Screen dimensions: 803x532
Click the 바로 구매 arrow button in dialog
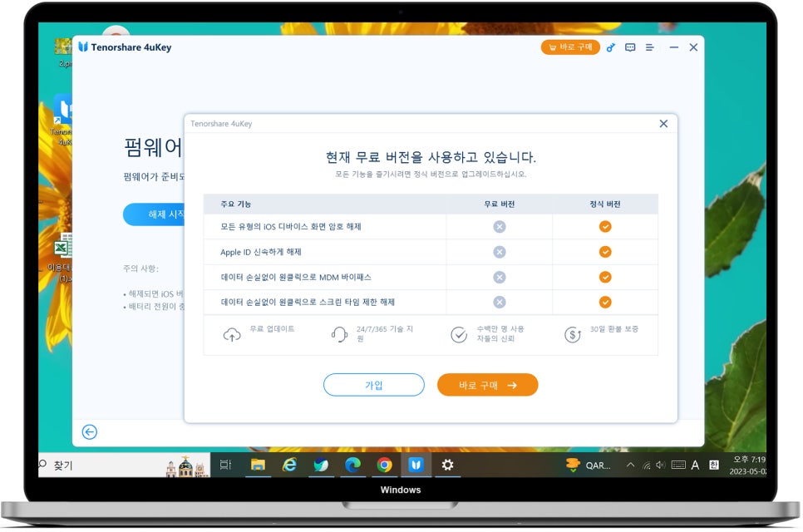[x=487, y=385]
